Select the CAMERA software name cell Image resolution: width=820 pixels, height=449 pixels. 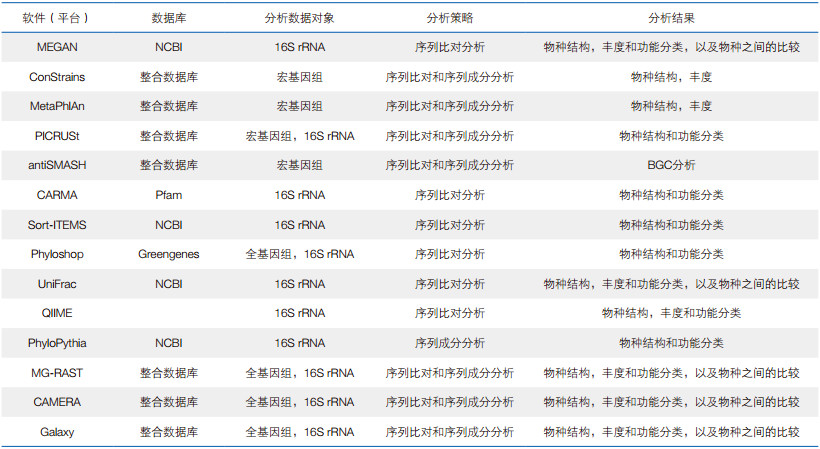tap(57, 402)
